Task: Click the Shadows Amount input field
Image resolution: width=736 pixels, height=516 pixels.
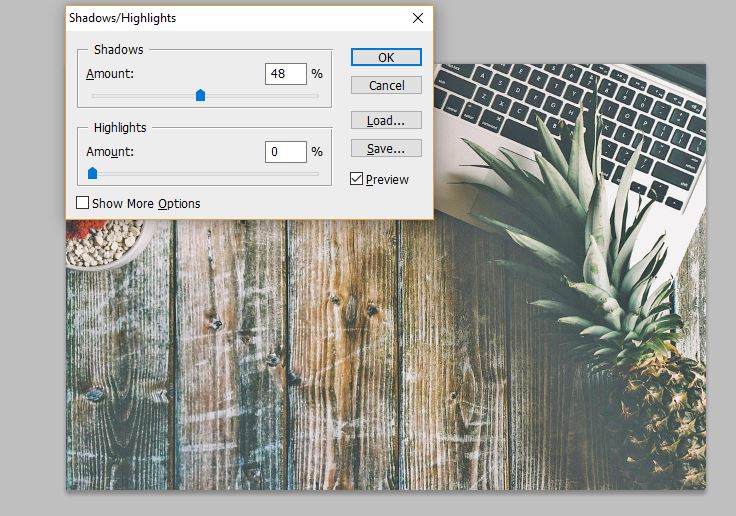Action: (x=285, y=74)
